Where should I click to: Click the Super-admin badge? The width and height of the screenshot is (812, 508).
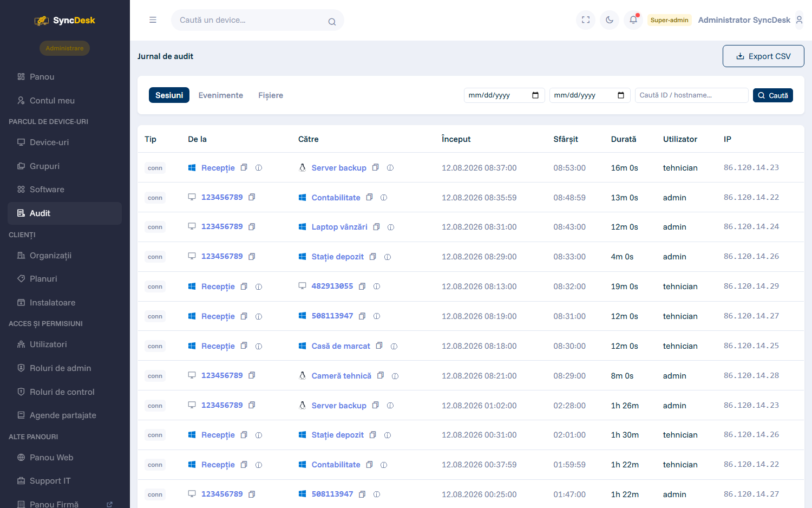click(669, 20)
